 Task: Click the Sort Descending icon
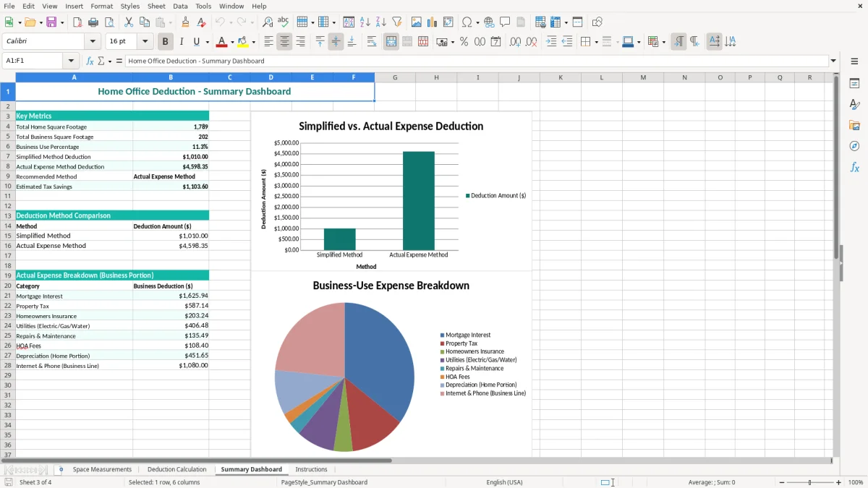click(x=381, y=22)
